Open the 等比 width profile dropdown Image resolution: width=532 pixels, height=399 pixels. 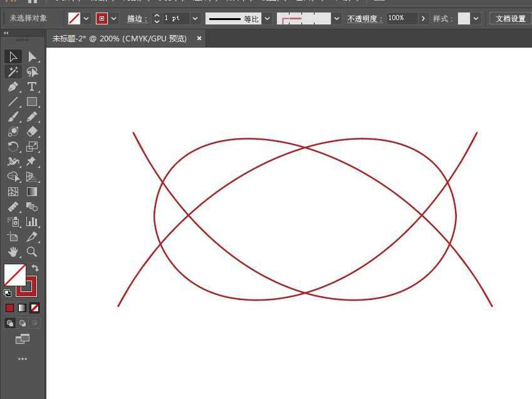268,18
